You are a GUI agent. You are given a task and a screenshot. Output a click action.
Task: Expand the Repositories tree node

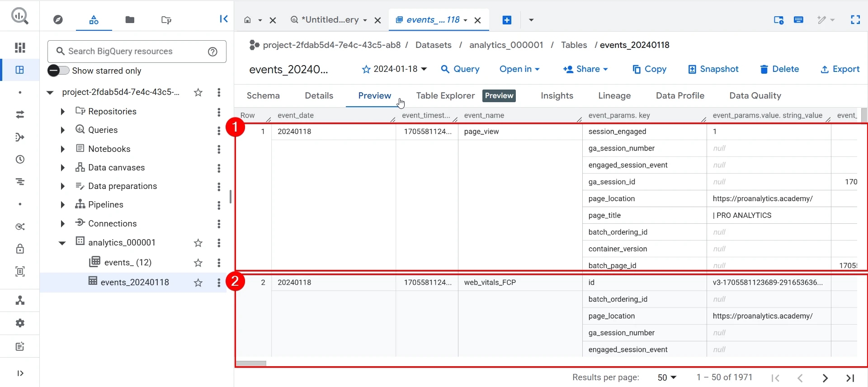click(x=62, y=111)
